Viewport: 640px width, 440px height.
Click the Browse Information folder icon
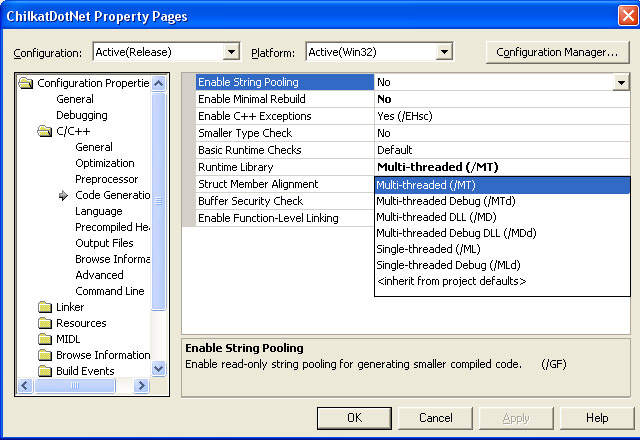tap(44, 355)
